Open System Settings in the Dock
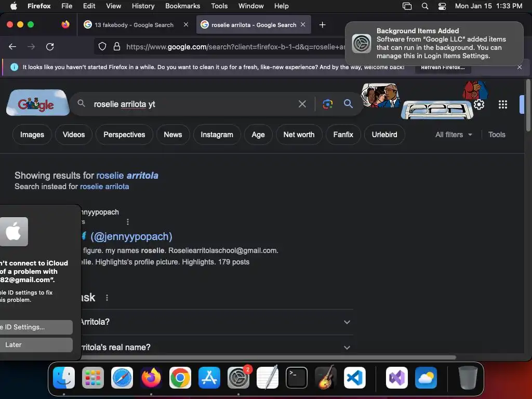The width and height of the screenshot is (532, 399). pos(238,378)
